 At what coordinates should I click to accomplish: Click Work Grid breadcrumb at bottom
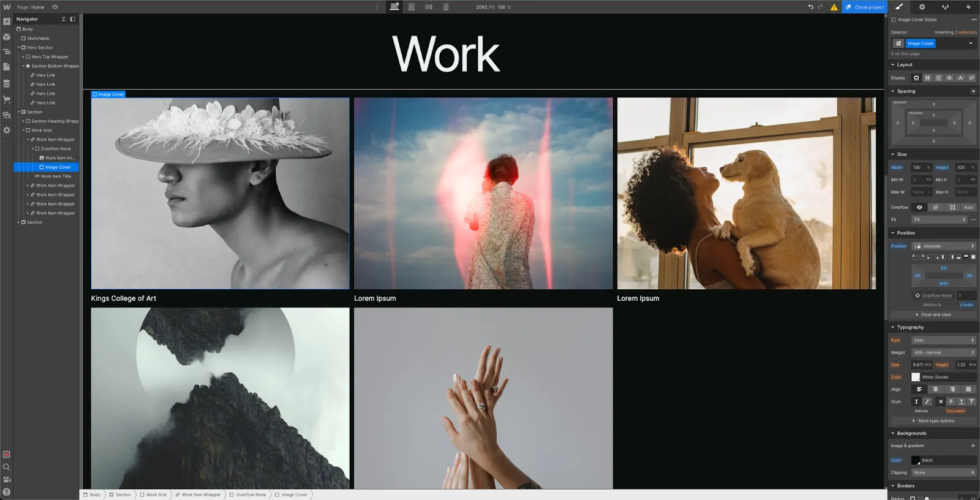tap(153, 494)
